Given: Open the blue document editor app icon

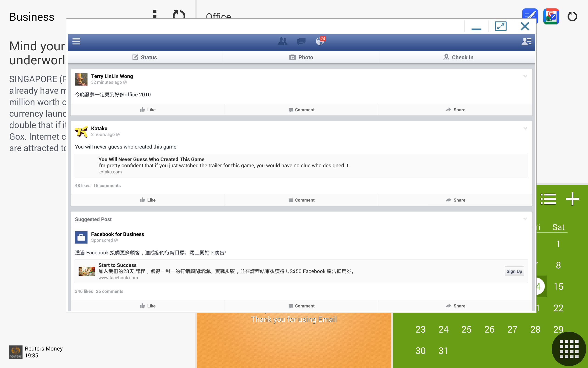Looking at the screenshot, I should (530, 14).
